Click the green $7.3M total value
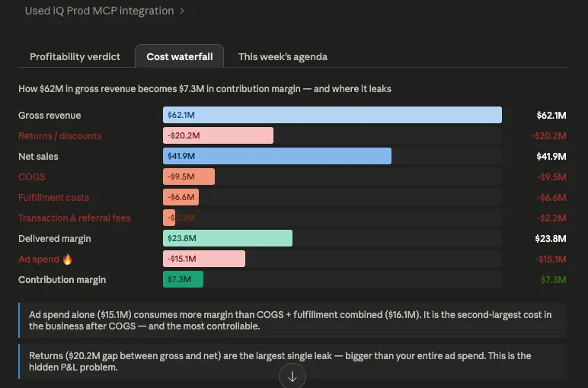This screenshot has height=388, width=588. [554, 280]
